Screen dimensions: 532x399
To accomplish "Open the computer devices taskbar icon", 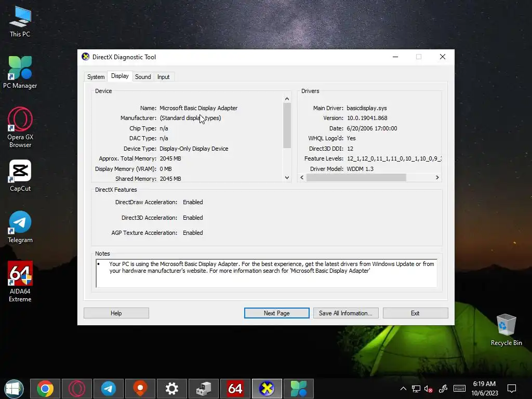I will point(204,389).
